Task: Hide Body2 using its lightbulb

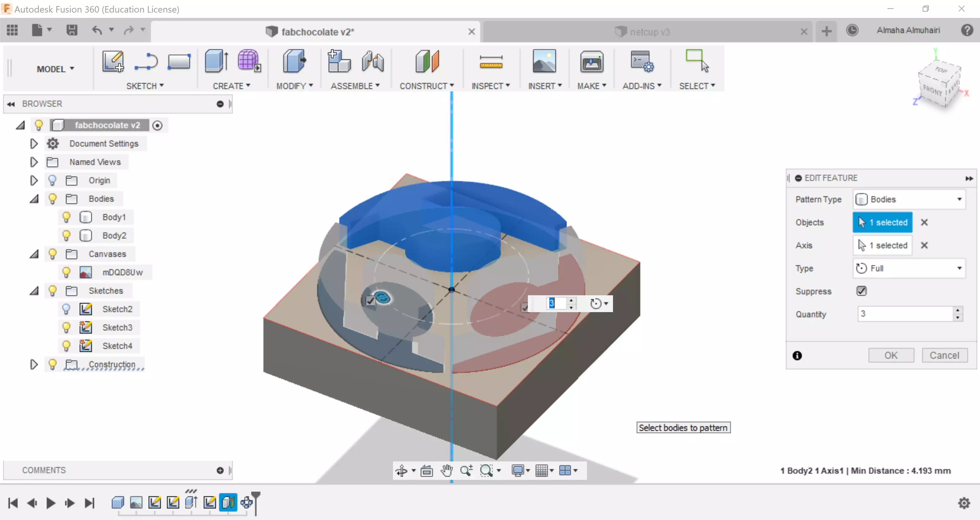Action: click(66, 236)
